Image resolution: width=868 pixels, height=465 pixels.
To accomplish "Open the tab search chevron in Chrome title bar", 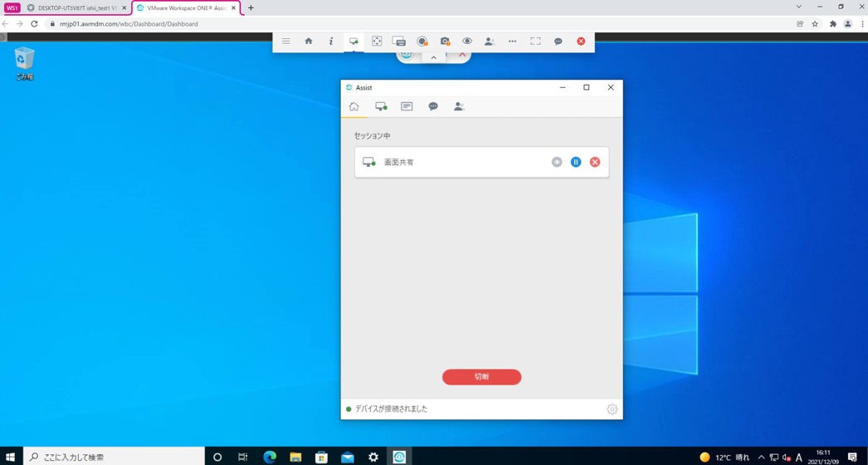I will [x=799, y=7].
